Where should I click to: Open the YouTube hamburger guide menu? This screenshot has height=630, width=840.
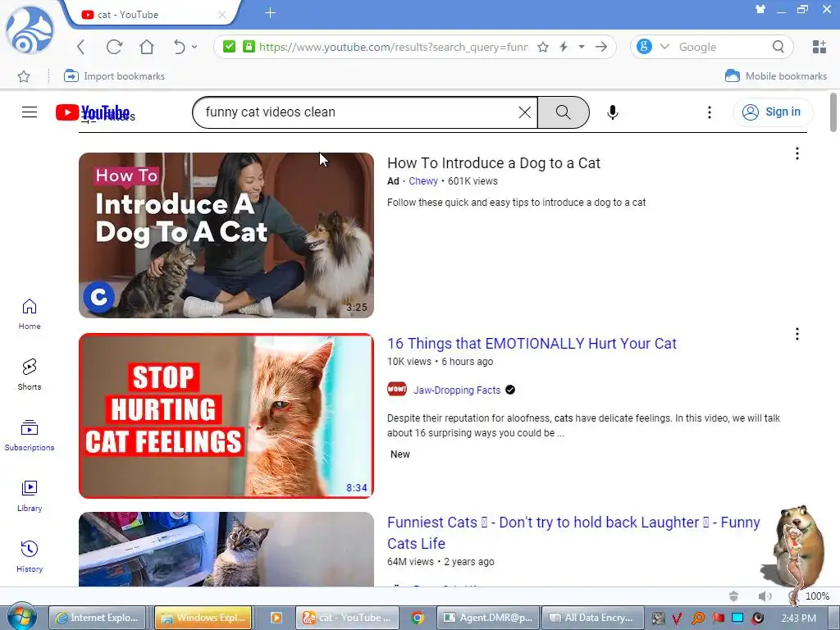click(x=30, y=112)
